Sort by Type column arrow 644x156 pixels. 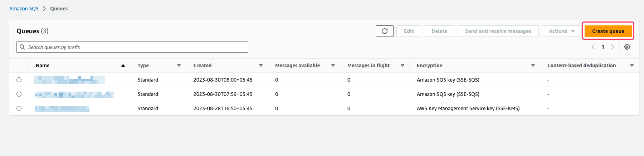[x=179, y=65]
